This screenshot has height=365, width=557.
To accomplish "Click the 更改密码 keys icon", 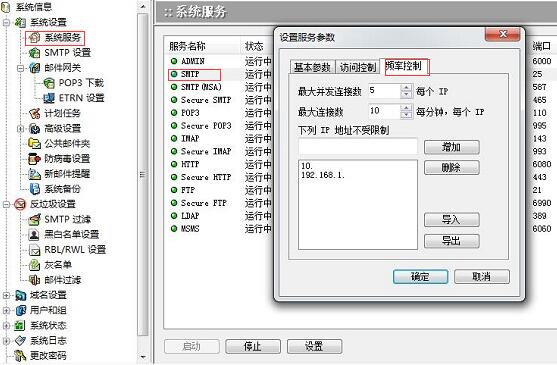I will (x=21, y=355).
